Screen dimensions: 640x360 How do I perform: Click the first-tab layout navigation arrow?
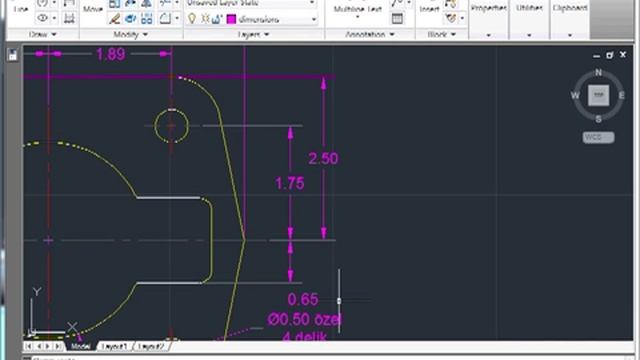(28, 346)
